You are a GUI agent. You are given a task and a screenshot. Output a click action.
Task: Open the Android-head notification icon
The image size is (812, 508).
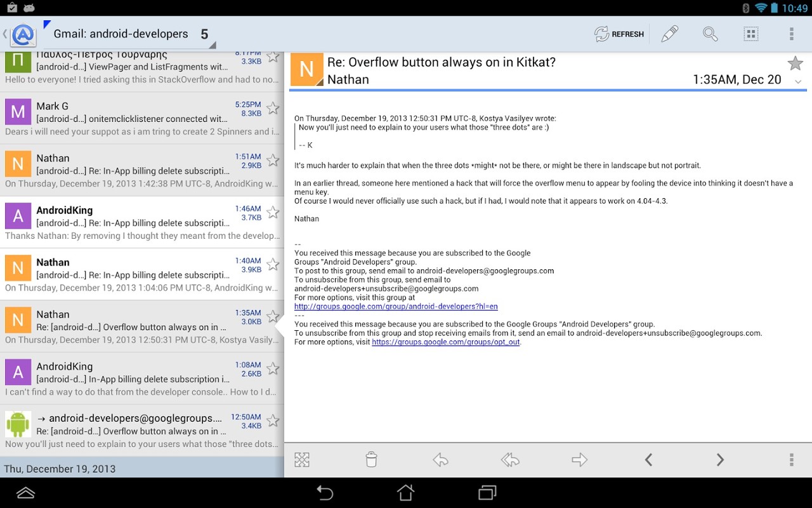29,8
